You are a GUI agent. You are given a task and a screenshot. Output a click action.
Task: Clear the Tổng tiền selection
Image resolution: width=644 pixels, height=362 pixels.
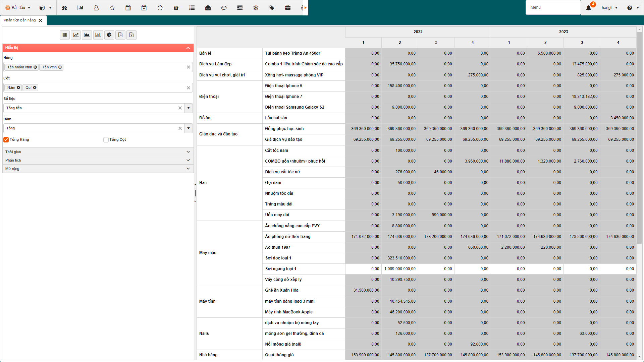click(180, 108)
